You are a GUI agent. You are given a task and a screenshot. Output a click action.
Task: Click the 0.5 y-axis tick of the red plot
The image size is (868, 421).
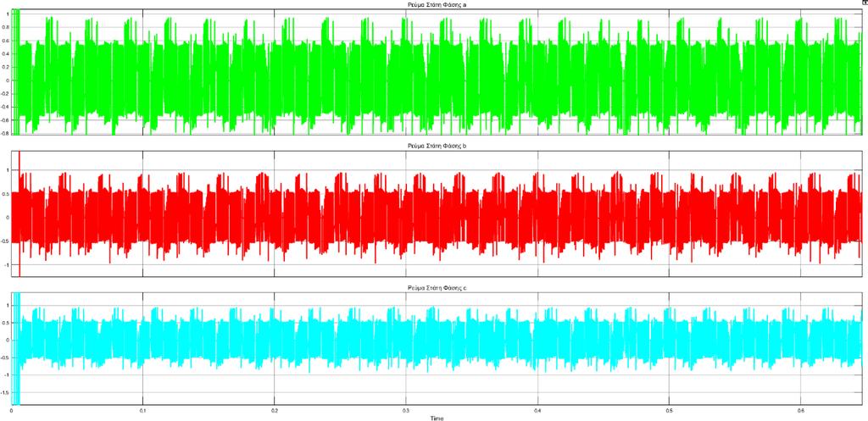(6, 194)
